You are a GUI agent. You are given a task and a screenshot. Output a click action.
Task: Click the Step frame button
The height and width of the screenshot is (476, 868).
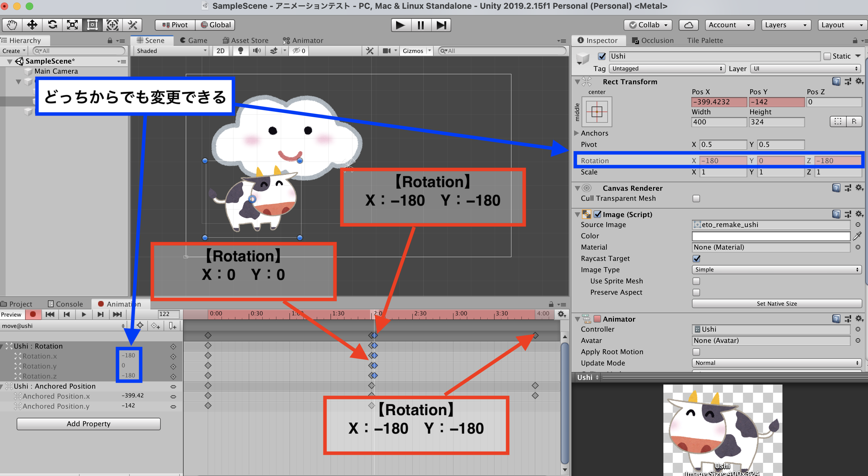(x=441, y=25)
